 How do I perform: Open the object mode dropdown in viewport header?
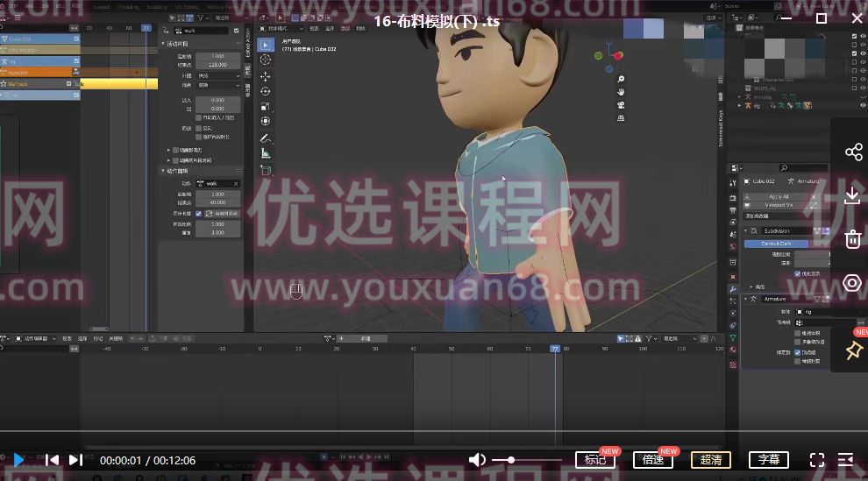point(281,29)
